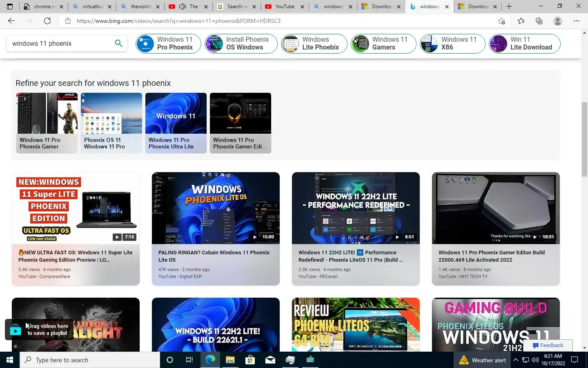Select Install Phoenix OS Windows chip
Viewport: 588px width, 368px height.
coord(241,43)
